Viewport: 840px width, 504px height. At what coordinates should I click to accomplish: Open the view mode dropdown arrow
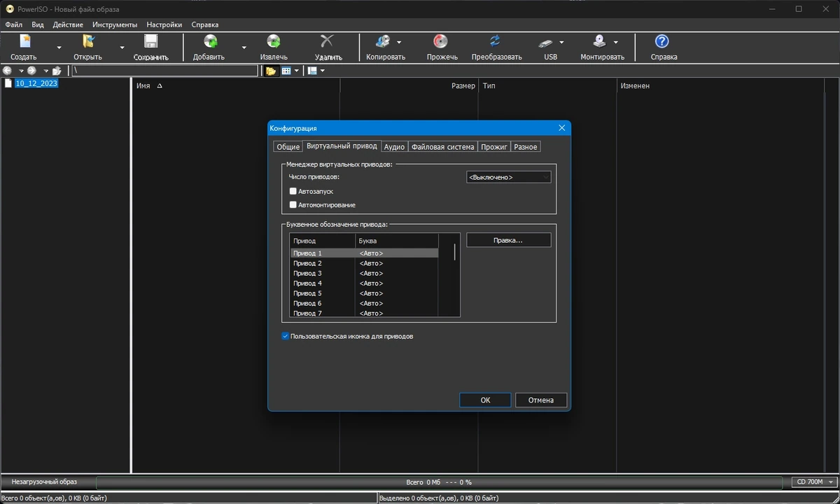(297, 71)
